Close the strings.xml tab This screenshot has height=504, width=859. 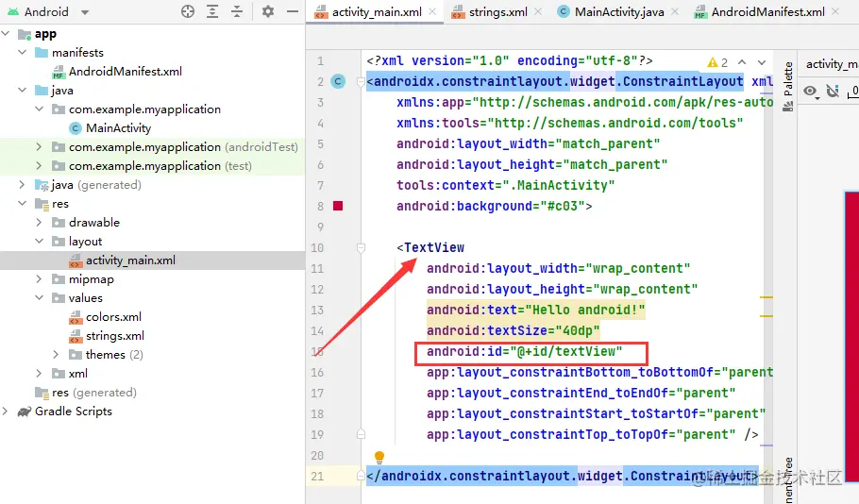[538, 11]
